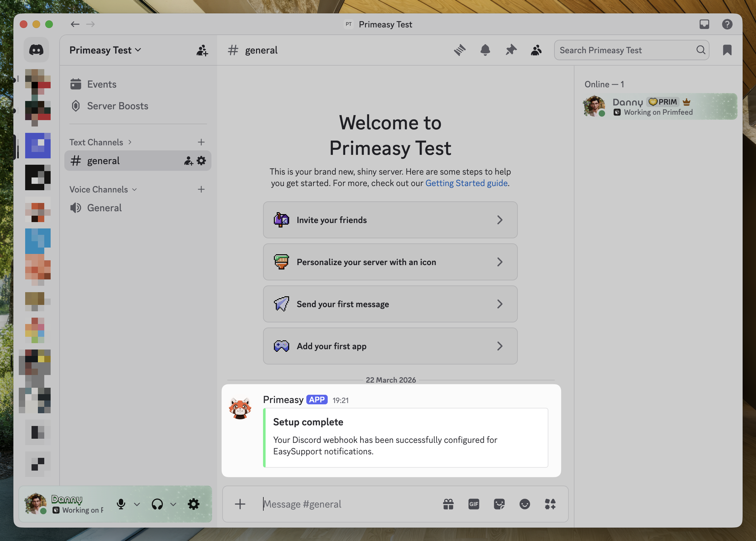The width and height of the screenshot is (756, 541).
Task: Click the Getting Started guide link
Action: [466, 183]
